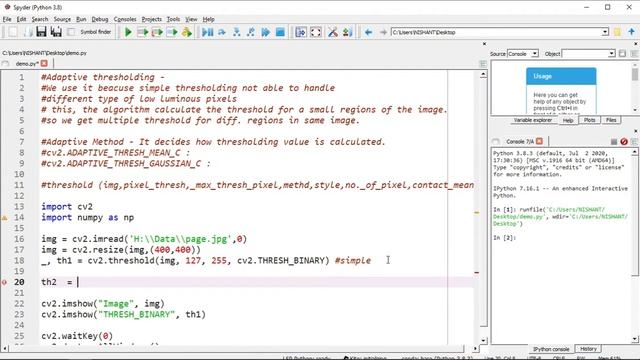Switch to the Files tab
The width and height of the screenshot is (640, 360).
click(x=611, y=120)
